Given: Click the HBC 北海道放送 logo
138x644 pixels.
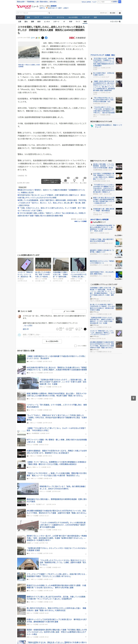Looking at the screenshot, I should pyautogui.click(x=77, y=38).
